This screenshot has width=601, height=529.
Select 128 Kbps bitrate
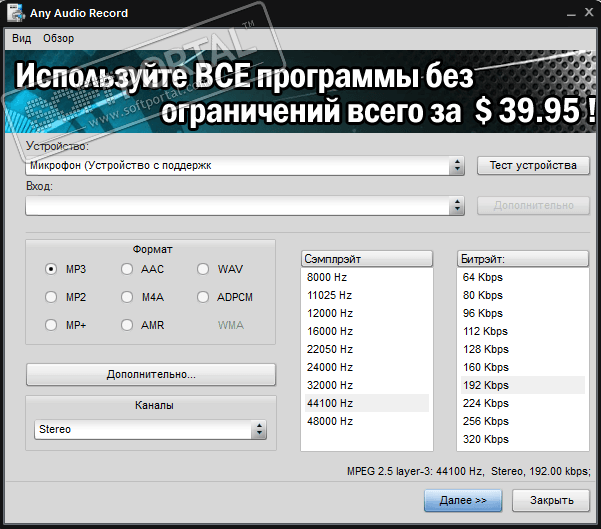pos(523,349)
